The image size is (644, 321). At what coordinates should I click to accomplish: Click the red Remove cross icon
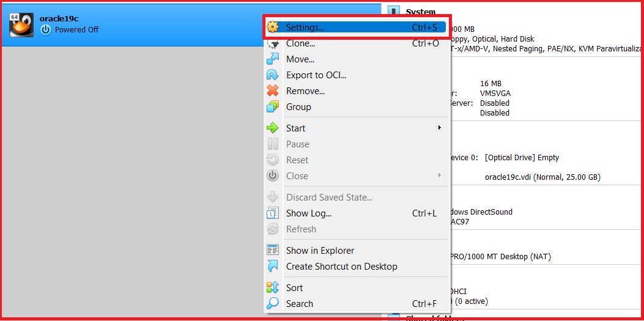click(x=273, y=90)
